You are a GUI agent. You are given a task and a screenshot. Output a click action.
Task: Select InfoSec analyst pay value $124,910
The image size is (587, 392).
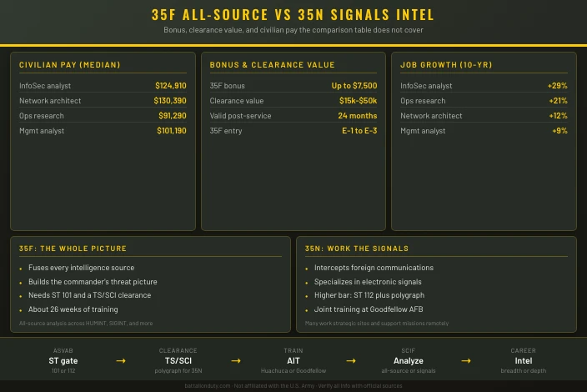(x=171, y=86)
